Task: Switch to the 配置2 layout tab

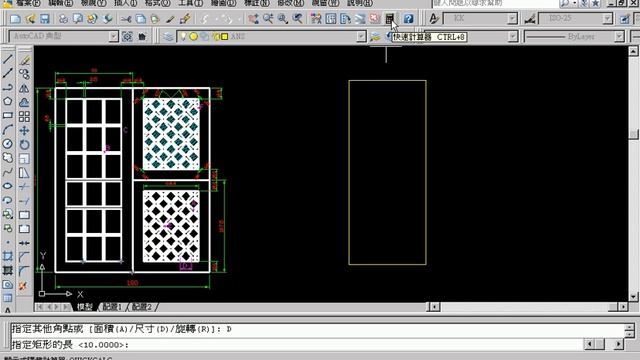Action: (142, 307)
